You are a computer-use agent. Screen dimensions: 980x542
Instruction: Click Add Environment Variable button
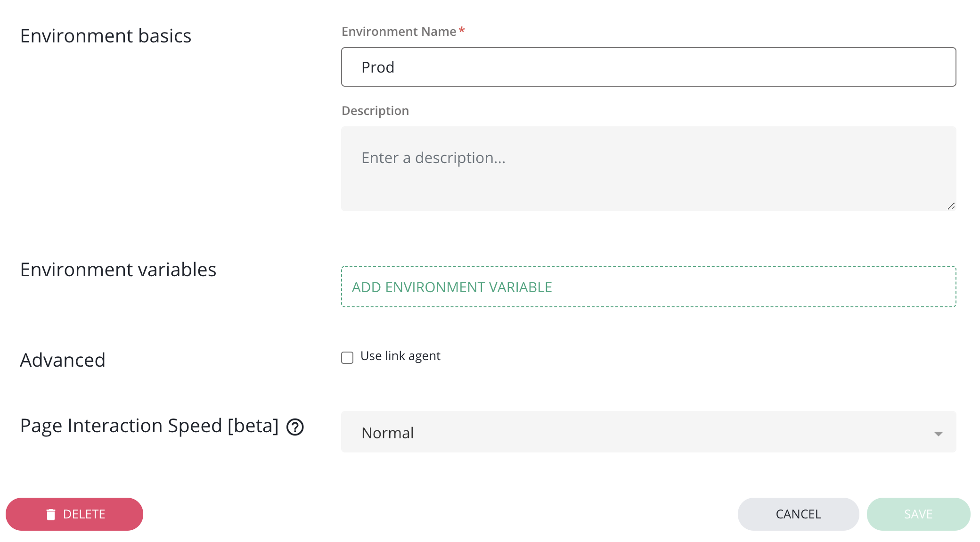648,287
